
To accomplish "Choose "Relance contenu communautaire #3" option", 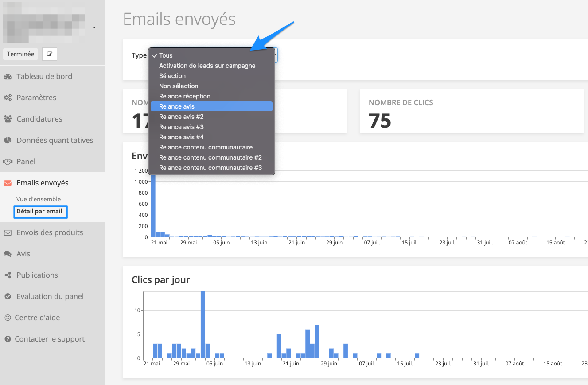I will pyautogui.click(x=210, y=168).
